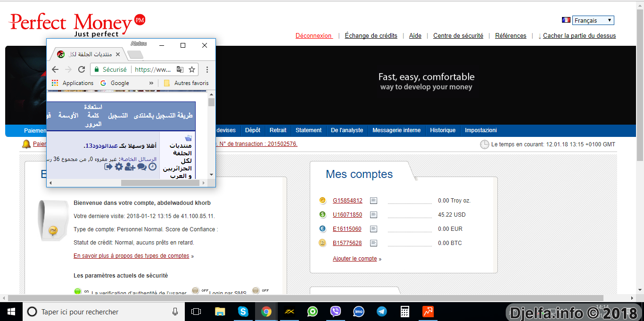
Task: Open the Retrait menu
Action: [278, 130]
